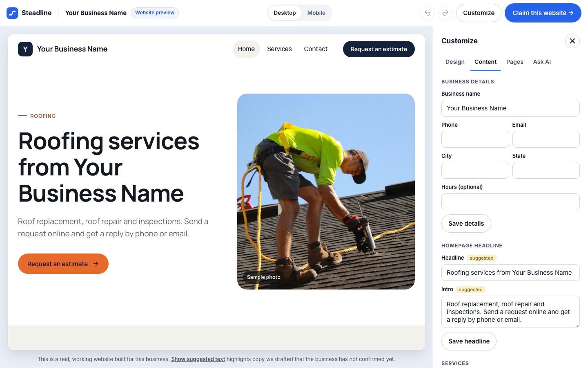This screenshot has width=588, height=368.
Task: Click Your Business Name in the preview header
Action: click(72, 49)
